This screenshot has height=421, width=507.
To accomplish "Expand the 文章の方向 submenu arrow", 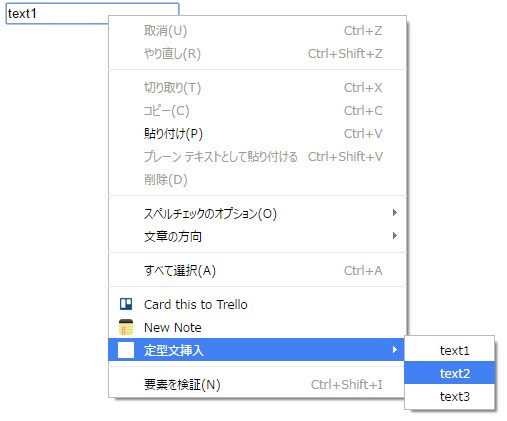I will point(395,236).
